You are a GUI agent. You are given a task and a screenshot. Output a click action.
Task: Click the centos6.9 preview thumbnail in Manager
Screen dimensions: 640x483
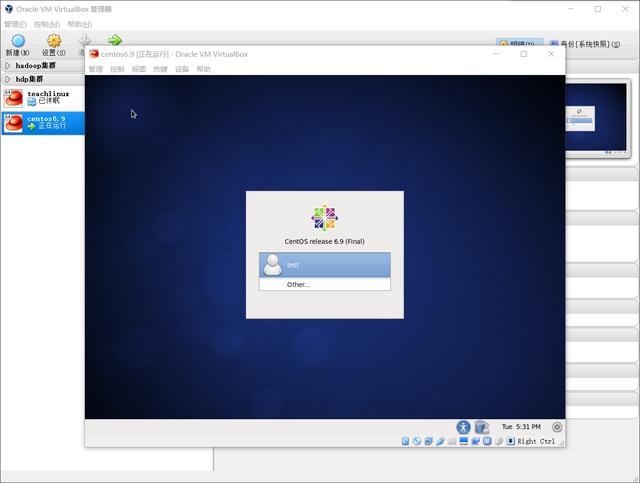[x=596, y=117]
